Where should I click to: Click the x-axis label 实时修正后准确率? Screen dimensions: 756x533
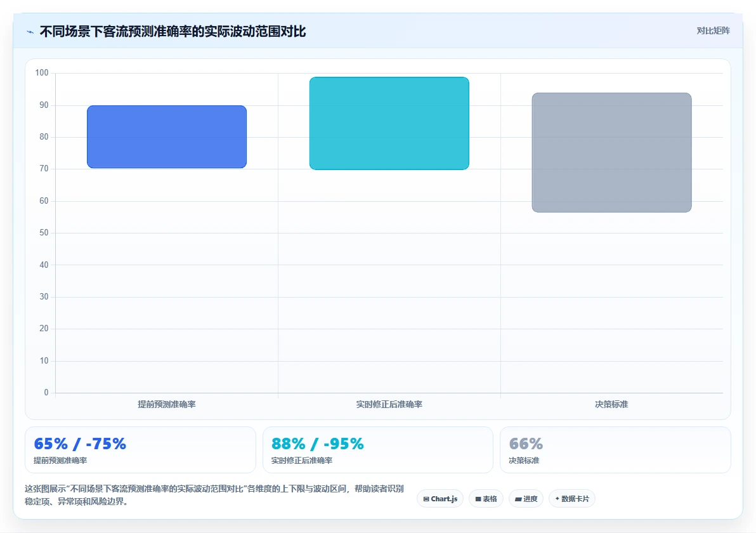389,404
